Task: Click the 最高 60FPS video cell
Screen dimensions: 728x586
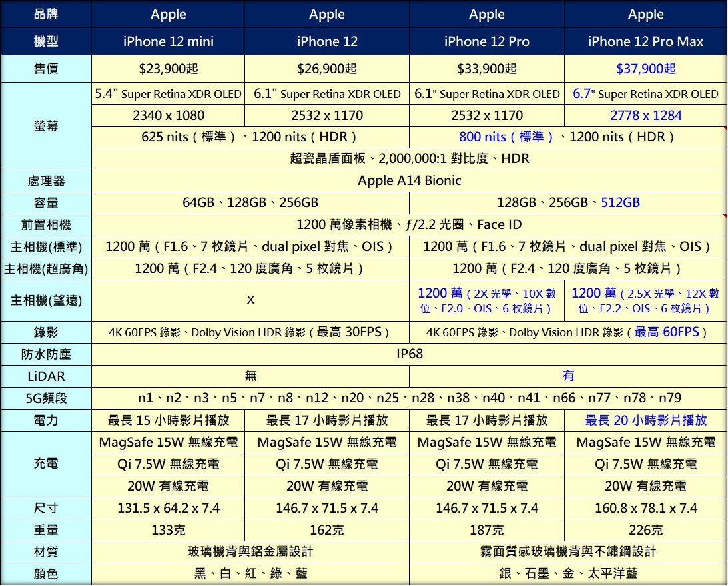Action: (568, 332)
